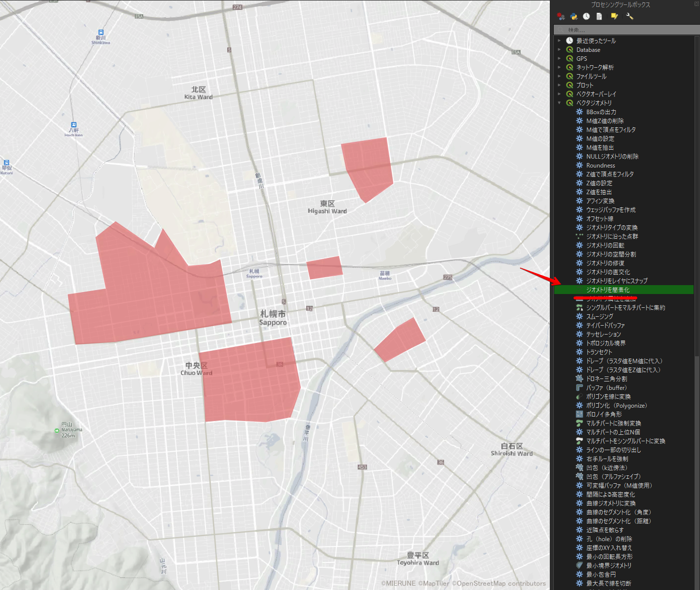700x590 pixels.
Task: Expand the ベクタオーバーレイ group arrow
Action: [559, 94]
